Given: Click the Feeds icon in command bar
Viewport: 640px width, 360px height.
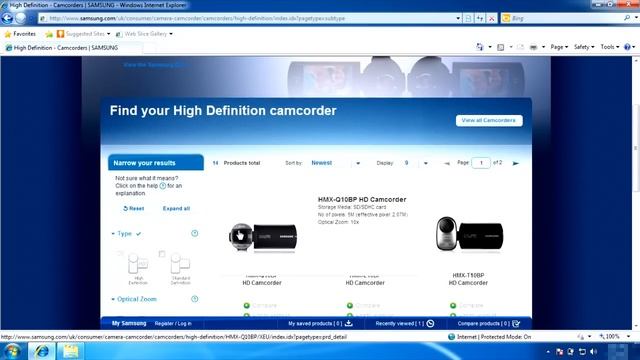Looking at the screenshot, I should coord(500,47).
